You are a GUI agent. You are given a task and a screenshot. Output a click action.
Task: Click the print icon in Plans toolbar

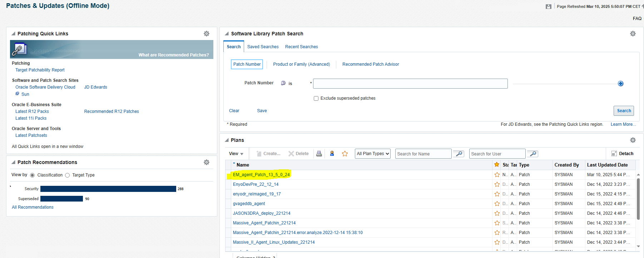[319, 154]
